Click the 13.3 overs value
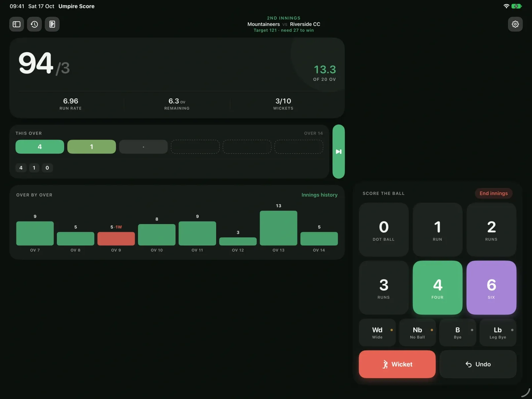This screenshot has height=399, width=532. [325, 69]
